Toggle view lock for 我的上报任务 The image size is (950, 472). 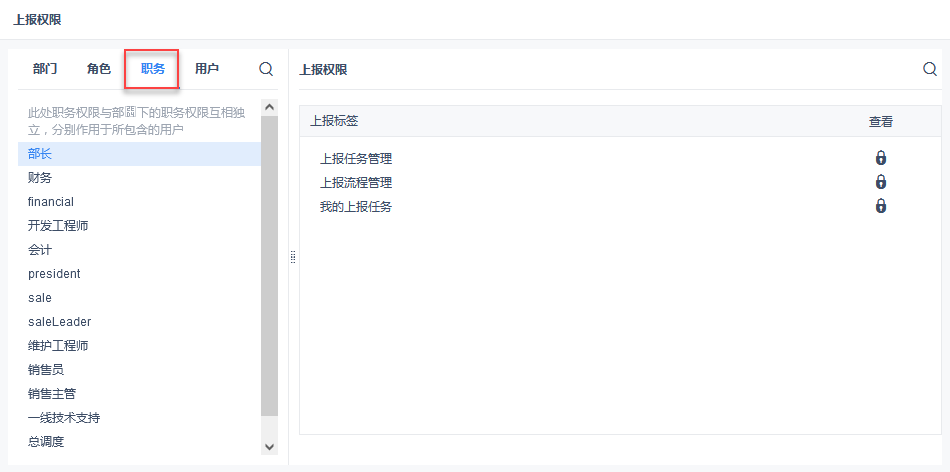(x=881, y=206)
